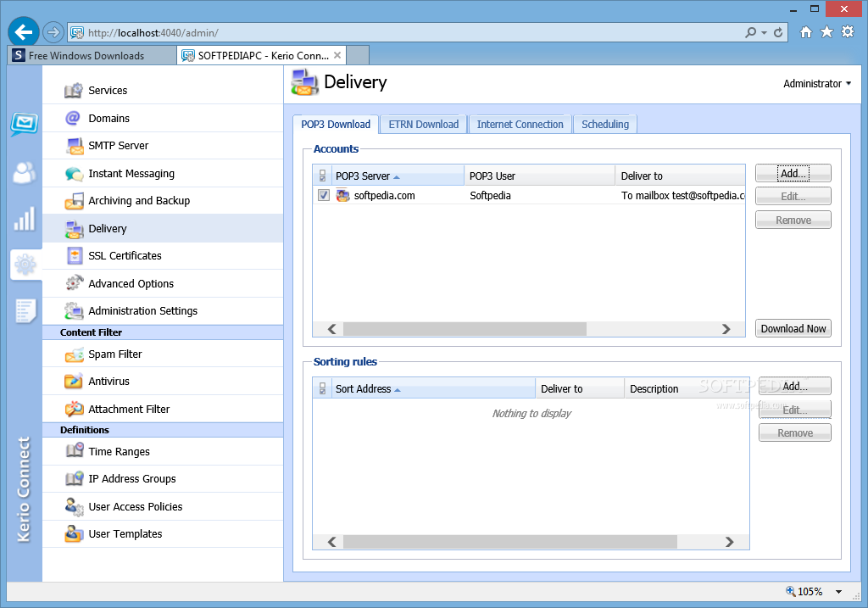
Task: Click the SSL Certificates icon
Action: 75,256
